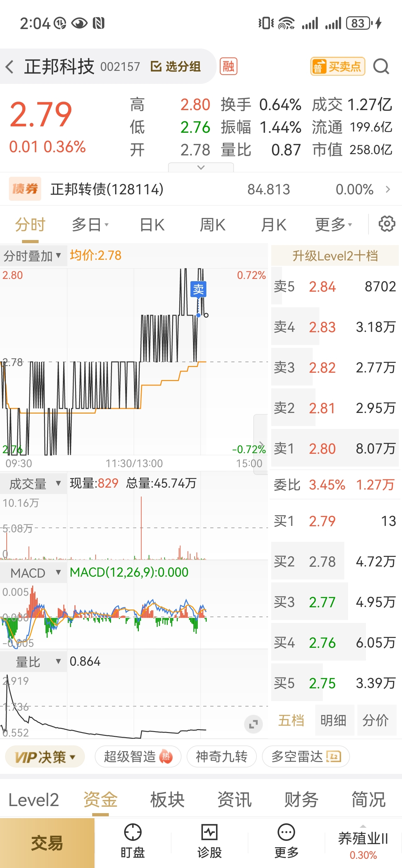Tap the battery 83 status icon
The height and width of the screenshot is (868, 402).
coord(359,23)
